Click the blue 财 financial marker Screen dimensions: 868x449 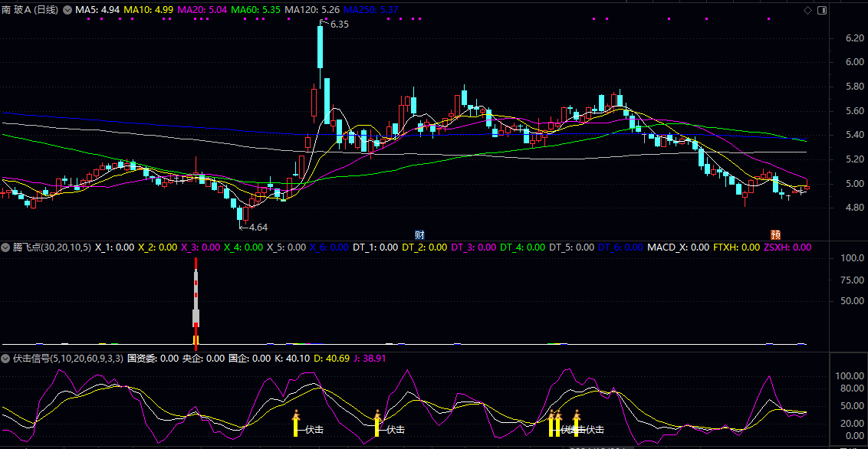419,234
